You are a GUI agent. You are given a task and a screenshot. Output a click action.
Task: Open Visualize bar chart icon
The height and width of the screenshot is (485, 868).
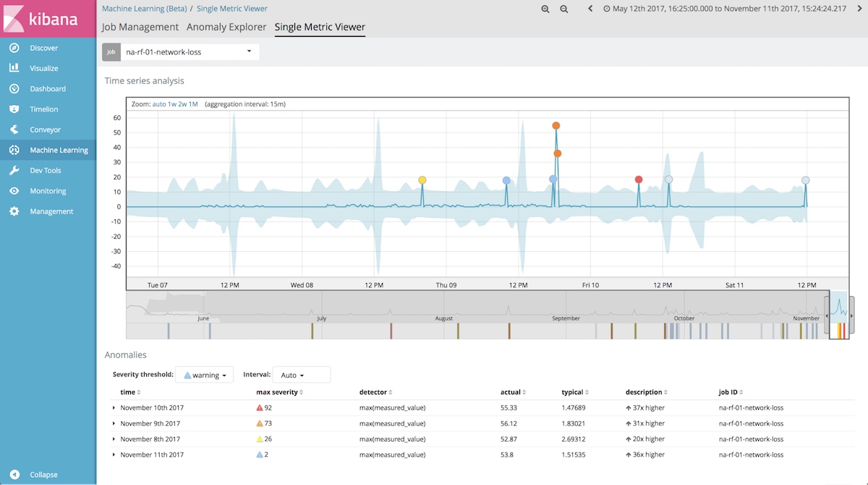(x=14, y=68)
